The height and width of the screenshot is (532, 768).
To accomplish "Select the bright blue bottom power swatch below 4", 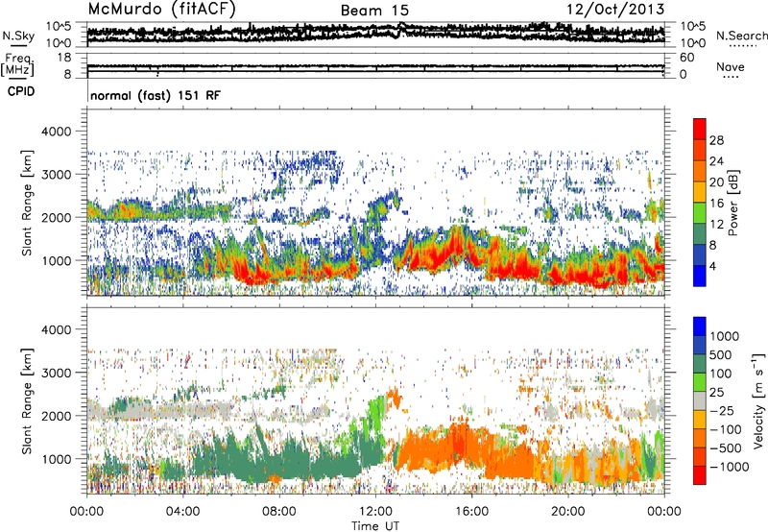I will point(700,276).
